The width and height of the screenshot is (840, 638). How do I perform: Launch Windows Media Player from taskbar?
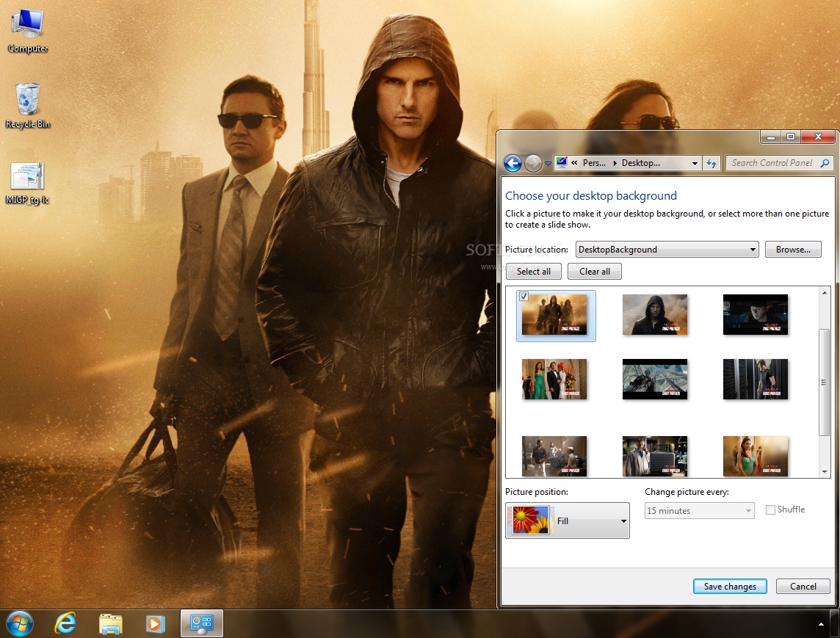pyautogui.click(x=156, y=624)
